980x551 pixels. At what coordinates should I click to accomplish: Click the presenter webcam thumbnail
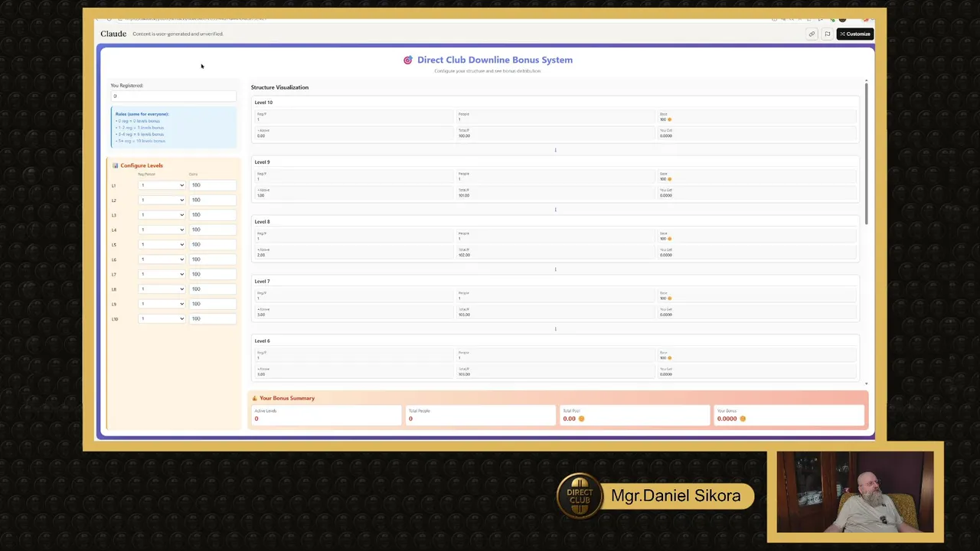coord(855,491)
